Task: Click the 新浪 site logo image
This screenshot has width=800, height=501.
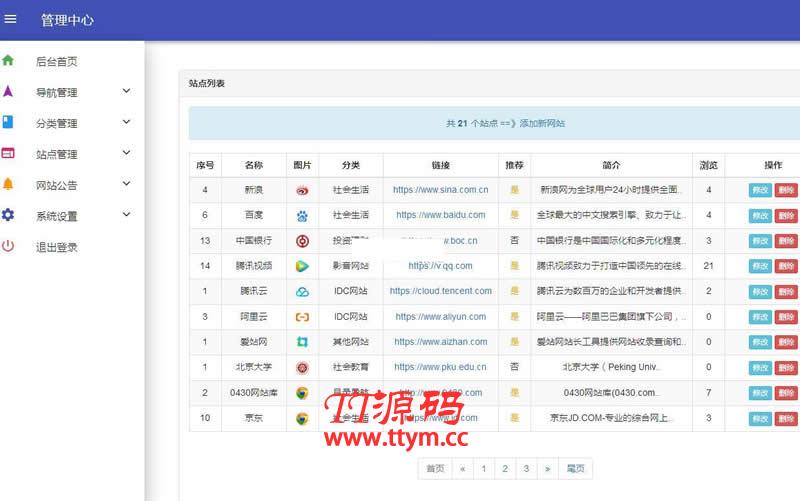Action: [302, 190]
